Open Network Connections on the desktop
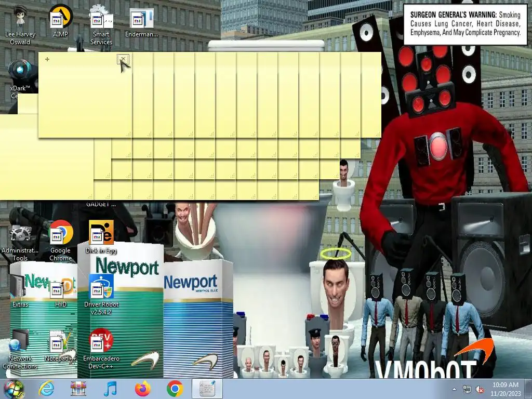532x399 pixels. (x=20, y=349)
